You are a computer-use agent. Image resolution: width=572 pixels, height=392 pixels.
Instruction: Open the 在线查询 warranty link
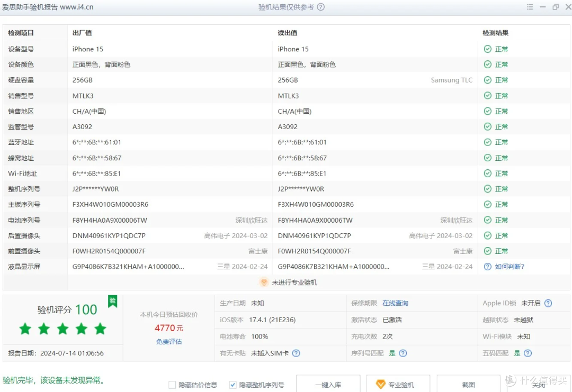click(x=395, y=303)
